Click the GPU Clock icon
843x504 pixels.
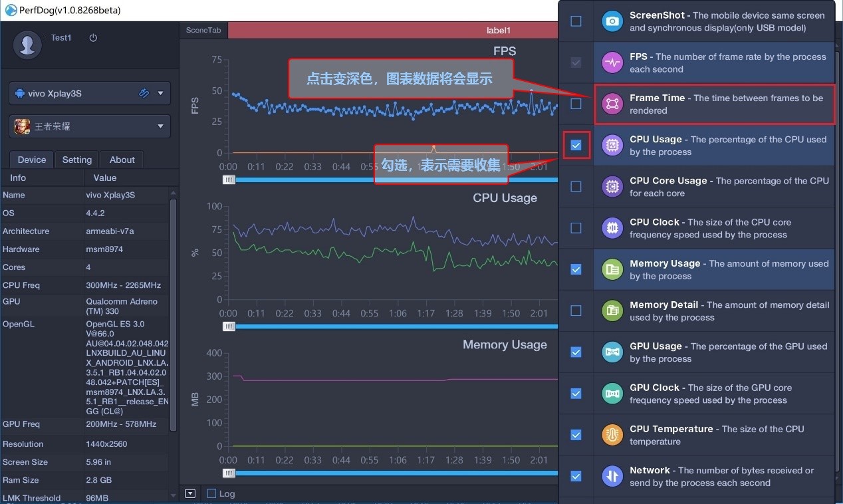coord(612,393)
